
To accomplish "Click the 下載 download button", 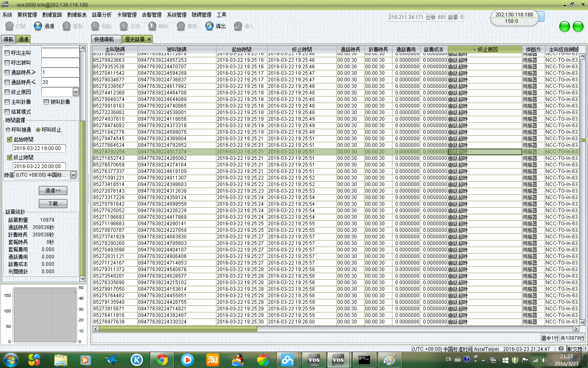I will tap(53, 204).
